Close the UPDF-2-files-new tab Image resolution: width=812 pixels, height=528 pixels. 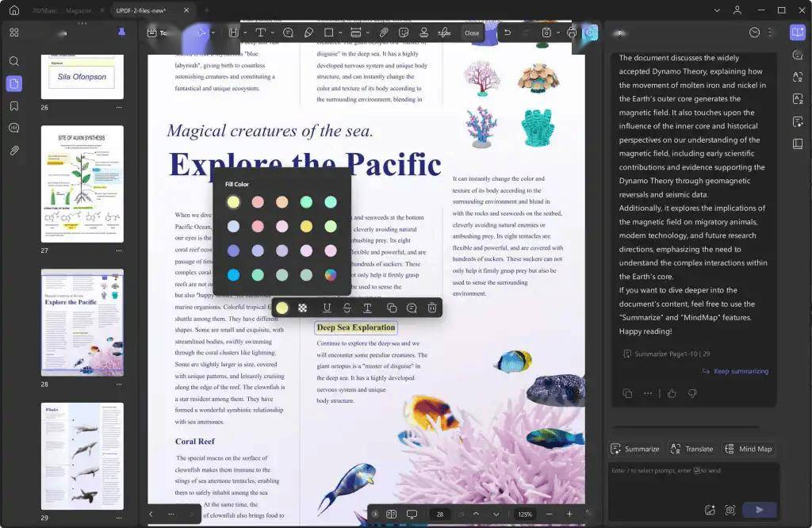coord(186,10)
